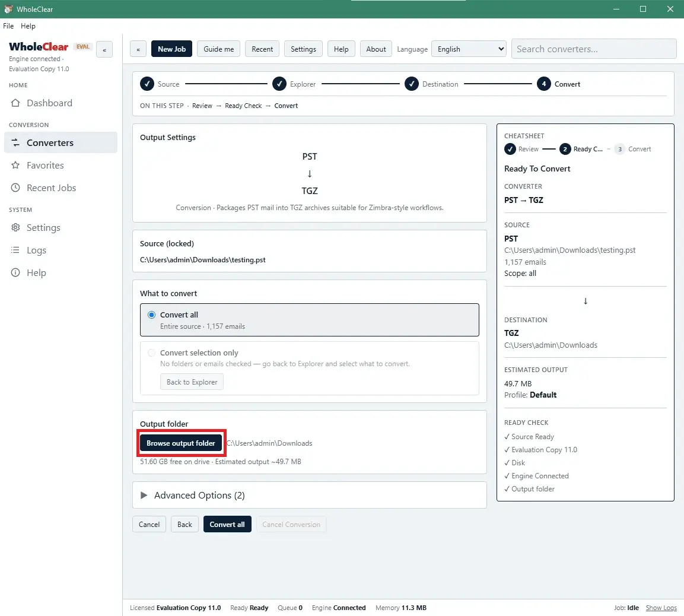The width and height of the screenshot is (684, 616).
Task: Select Convert selection only radio button
Action: pyautogui.click(x=151, y=353)
